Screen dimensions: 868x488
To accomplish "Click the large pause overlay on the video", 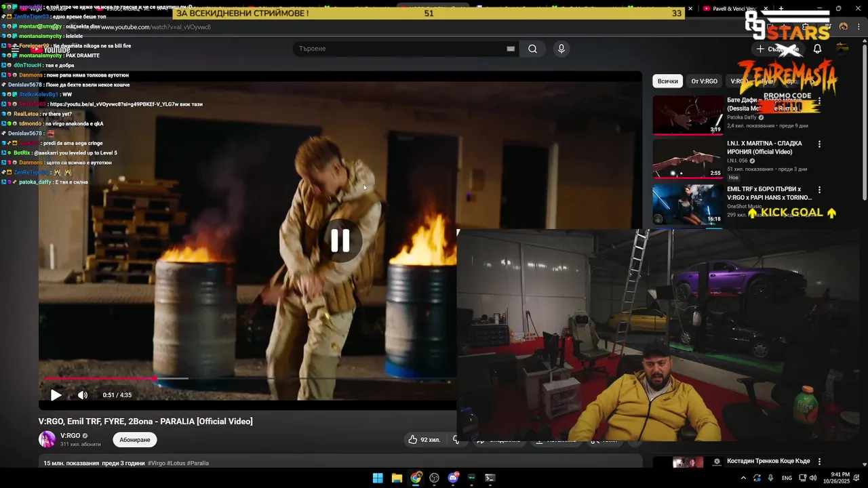I will coord(340,241).
